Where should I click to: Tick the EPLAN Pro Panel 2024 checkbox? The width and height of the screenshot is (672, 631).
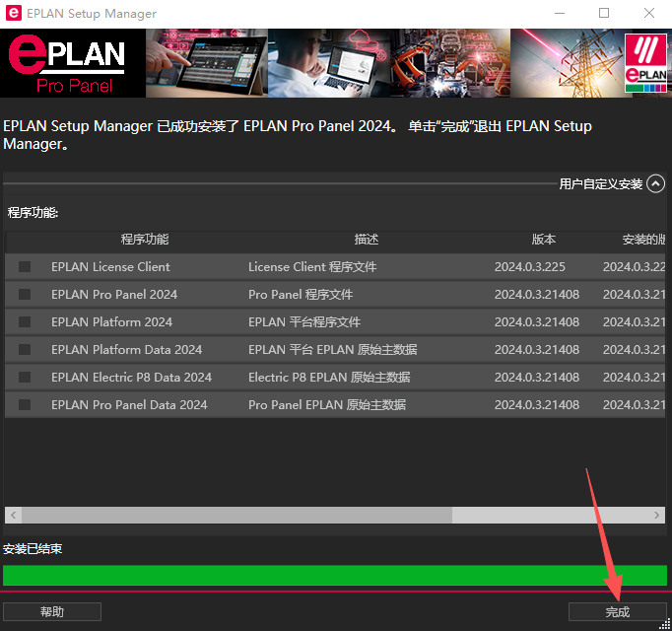point(25,294)
